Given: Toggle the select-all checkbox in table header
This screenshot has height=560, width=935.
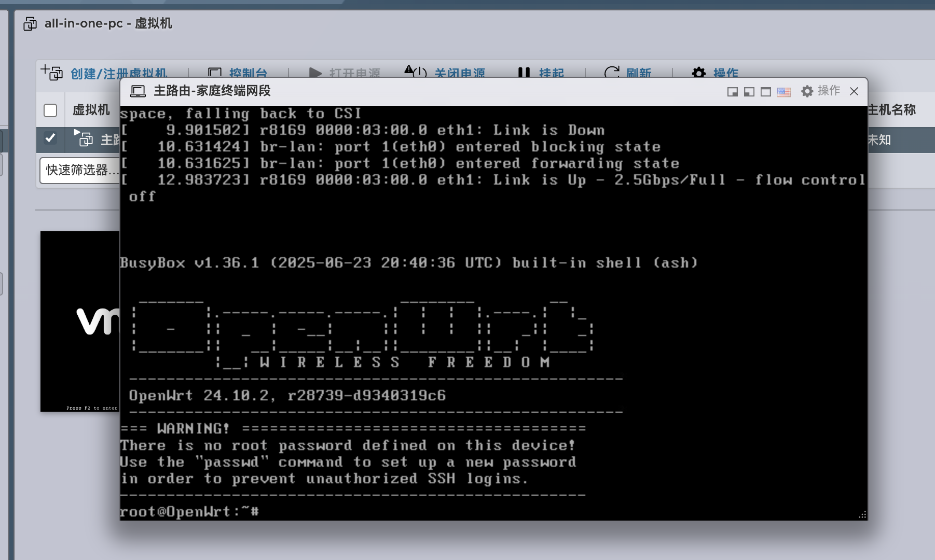Looking at the screenshot, I should pyautogui.click(x=50, y=110).
